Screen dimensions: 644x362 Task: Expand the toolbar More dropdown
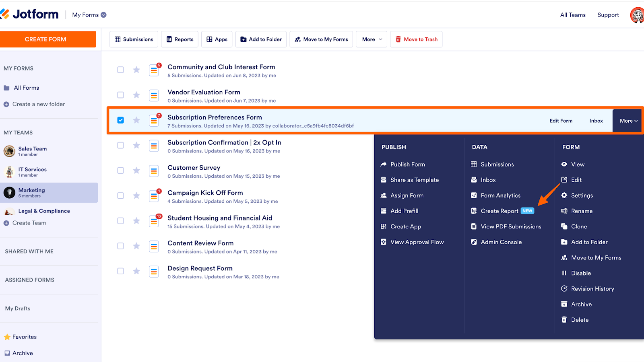click(x=372, y=39)
